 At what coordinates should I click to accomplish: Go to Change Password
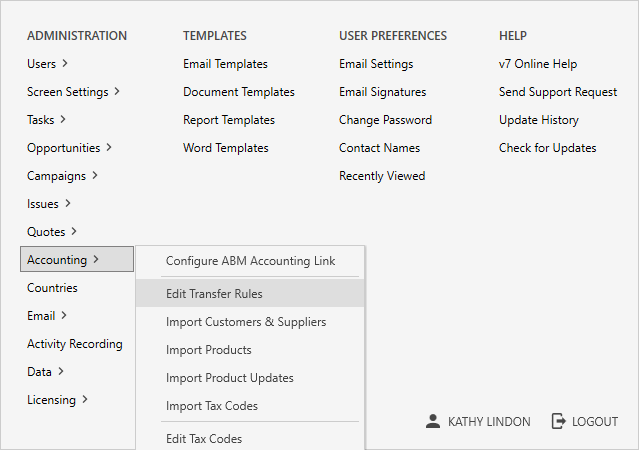click(385, 120)
